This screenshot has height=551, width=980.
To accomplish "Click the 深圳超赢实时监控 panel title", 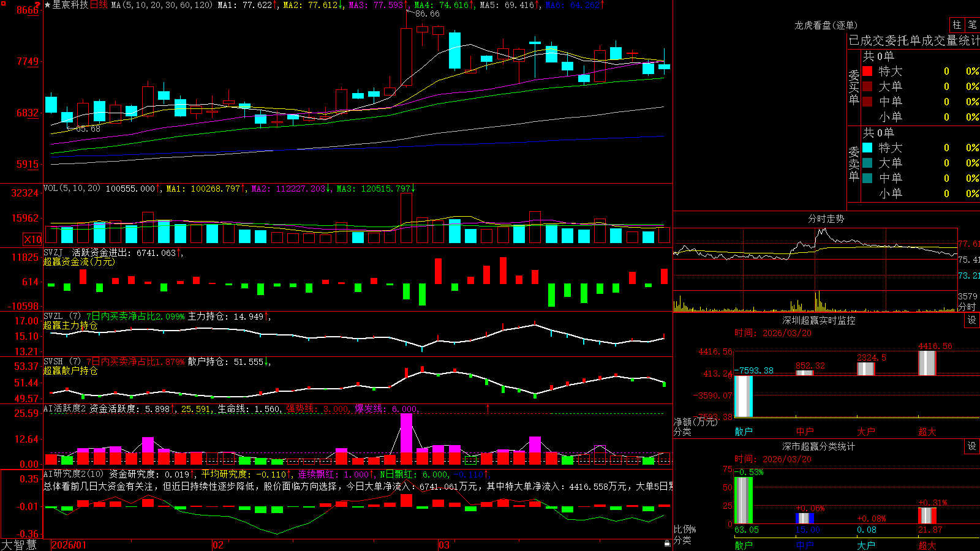I will [x=819, y=320].
